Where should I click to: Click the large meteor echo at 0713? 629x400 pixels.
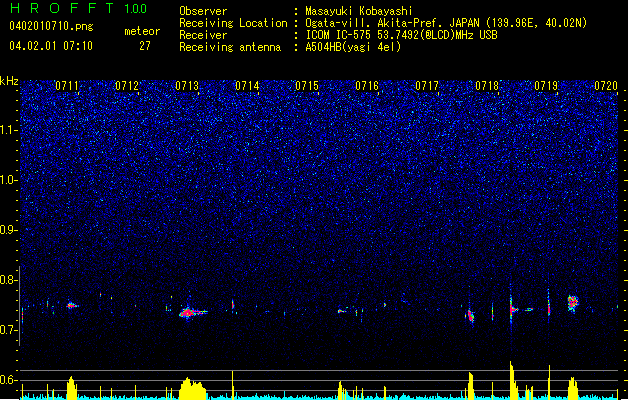[191, 312]
